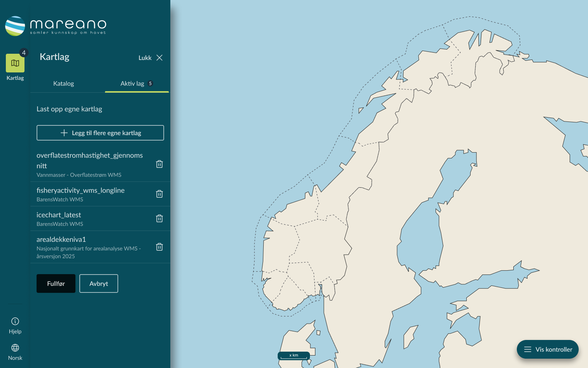Image resolution: width=588 pixels, height=368 pixels.
Task: Click the map scale bar
Action: tap(294, 356)
